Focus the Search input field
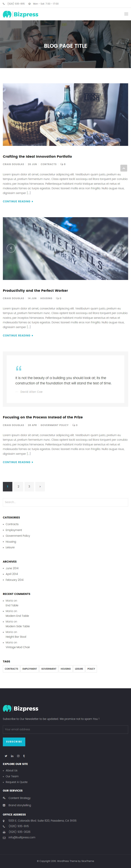 65,502
